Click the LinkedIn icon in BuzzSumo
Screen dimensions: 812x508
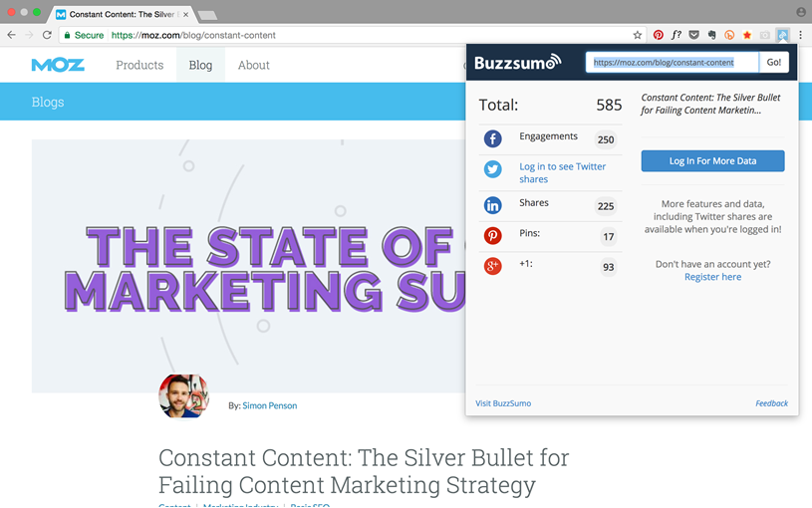(492, 205)
